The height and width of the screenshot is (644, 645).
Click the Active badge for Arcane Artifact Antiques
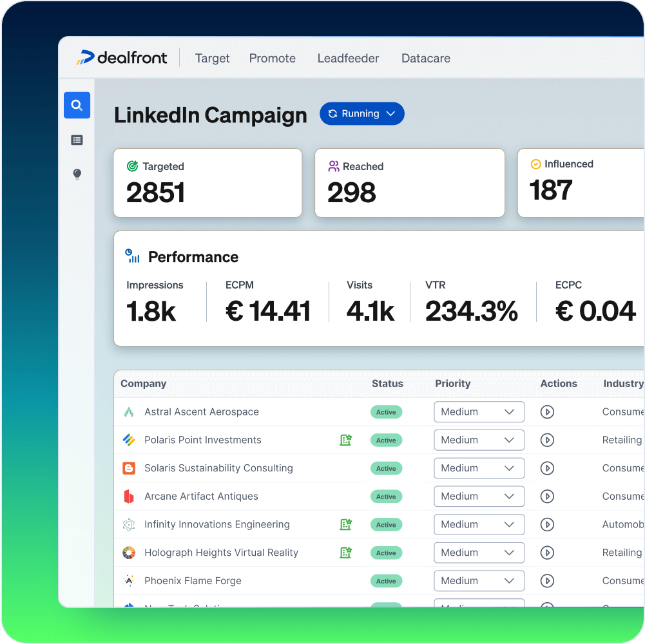[x=386, y=497]
